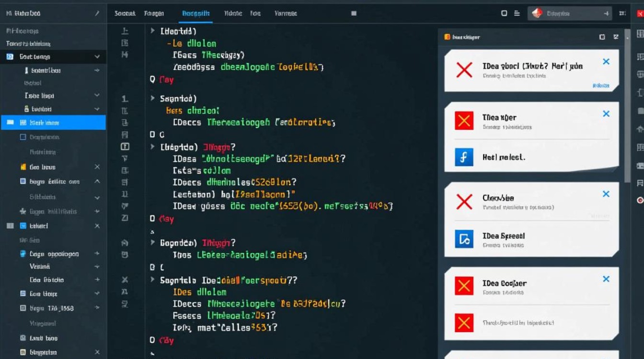The height and width of the screenshot is (359, 644).
Task: Click the filled gray square after the editor tabs
Action: 354,13
